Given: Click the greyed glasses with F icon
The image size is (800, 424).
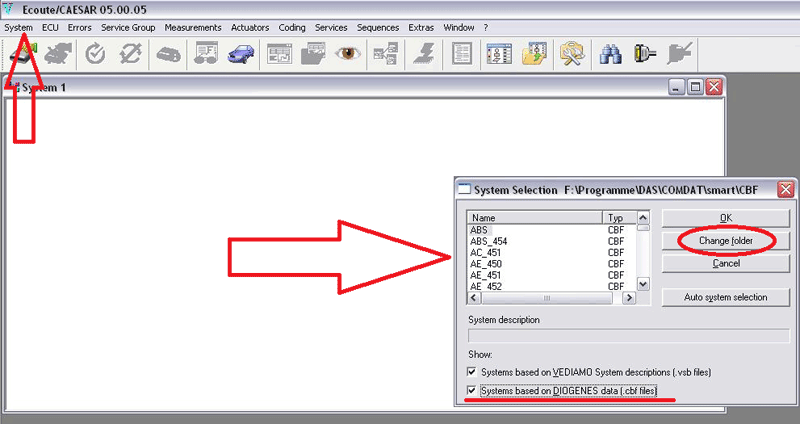Looking at the screenshot, I should point(206,54).
